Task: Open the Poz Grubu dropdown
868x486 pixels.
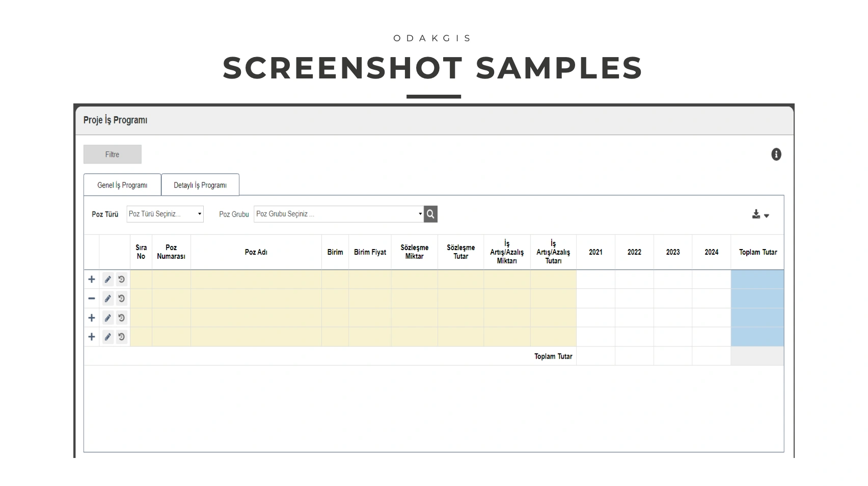Action: point(339,214)
